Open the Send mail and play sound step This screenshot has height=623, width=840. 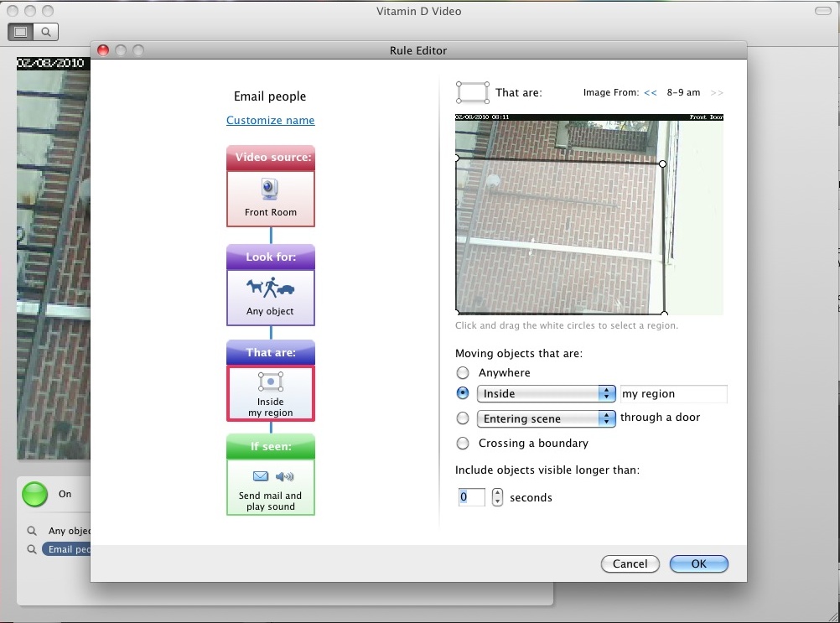(x=270, y=486)
